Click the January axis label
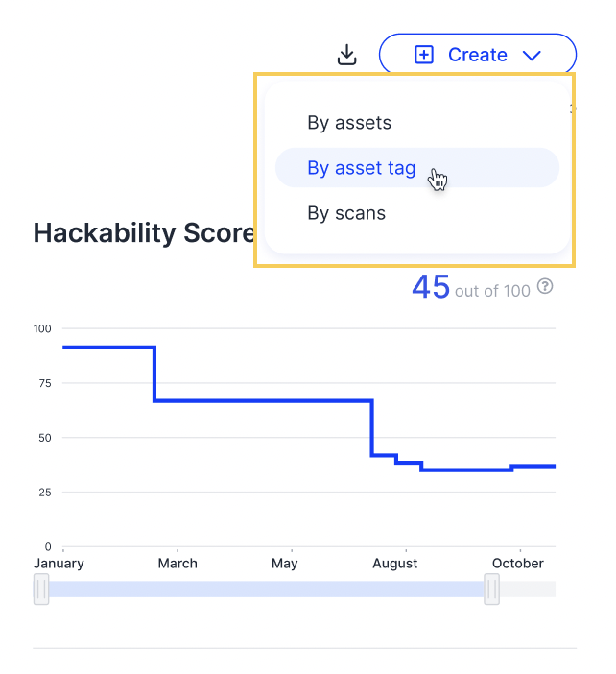This screenshot has width=616, height=674. point(59,563)
